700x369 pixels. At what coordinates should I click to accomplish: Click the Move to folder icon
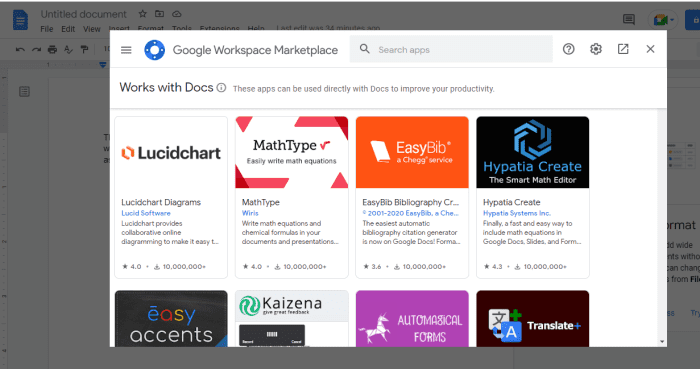(x=159, y=14)
